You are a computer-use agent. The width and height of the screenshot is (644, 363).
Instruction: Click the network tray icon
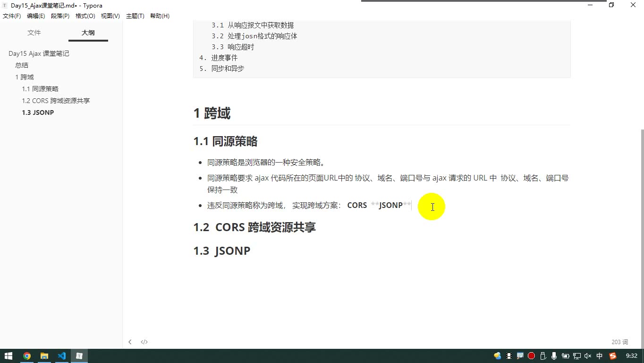point(577,356)
